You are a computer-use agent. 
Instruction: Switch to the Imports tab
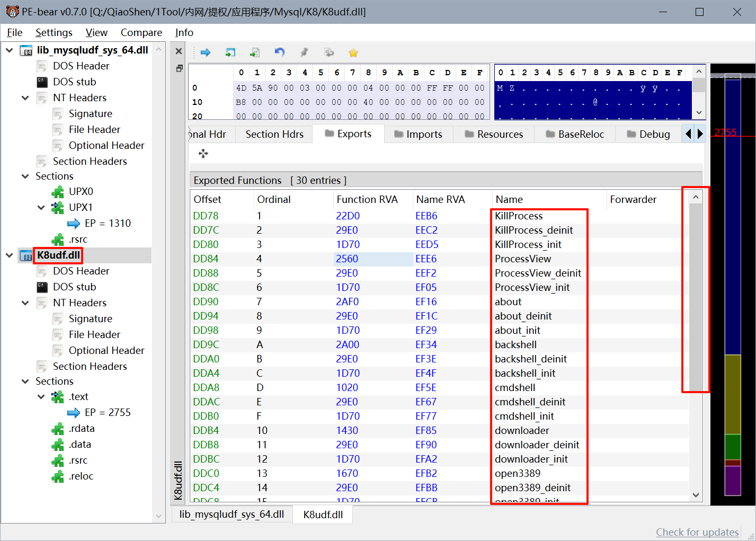click(419, 135)
